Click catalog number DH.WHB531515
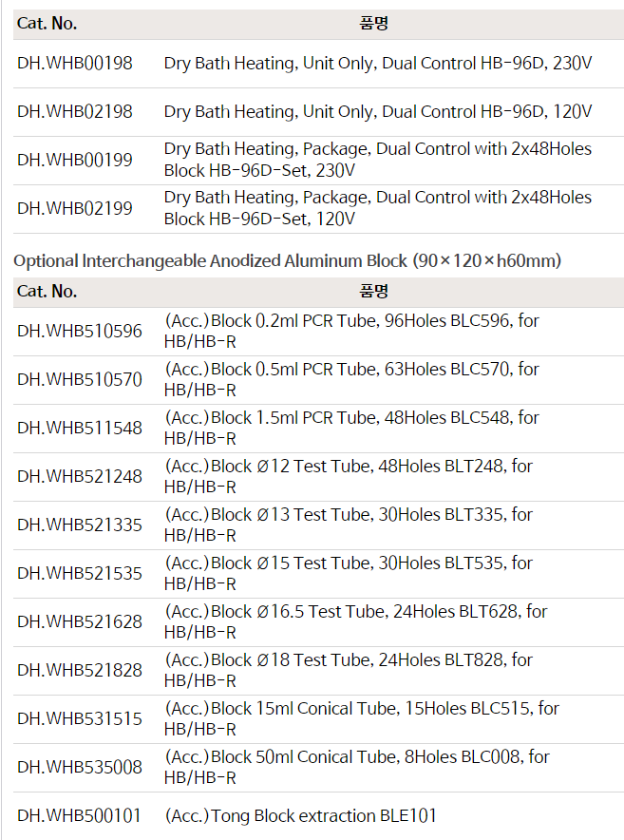Viewport: 624px width, 840px height. click(x=80, y=719)
